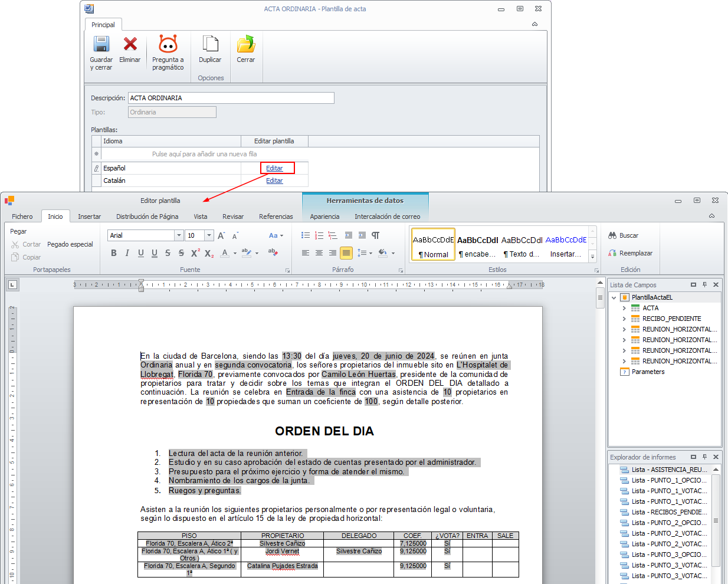Click 'Pulse aquí para añadir una nueva fila'

tap(204, 154)
